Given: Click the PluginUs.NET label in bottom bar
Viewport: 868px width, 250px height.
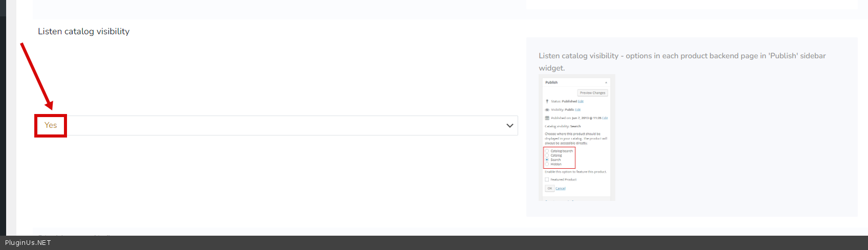Looking at the screenshot, I should tap(28, 243).
